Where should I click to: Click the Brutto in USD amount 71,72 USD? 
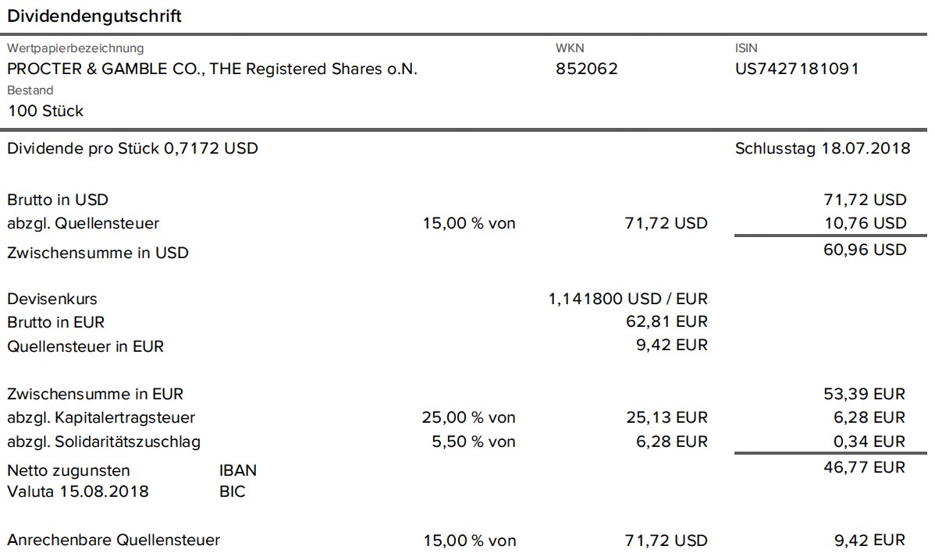tap(865, 200)
